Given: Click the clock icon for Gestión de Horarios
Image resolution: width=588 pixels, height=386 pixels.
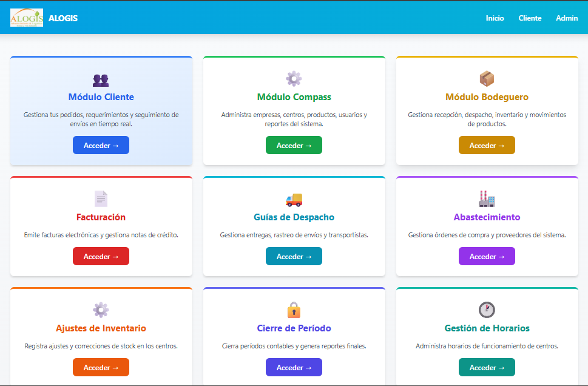Looking at the screenshot, I should [x=487, y=310].
